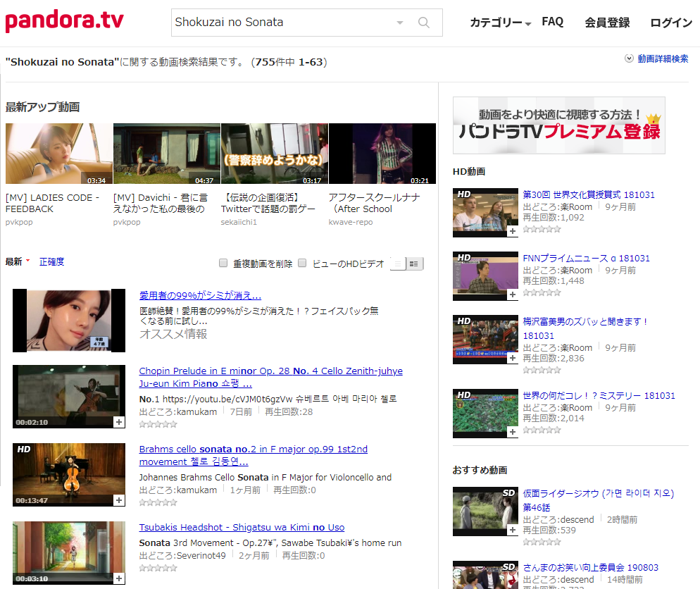Rate 世界の何だコレ video stars
700x589 pixels.
542,430
